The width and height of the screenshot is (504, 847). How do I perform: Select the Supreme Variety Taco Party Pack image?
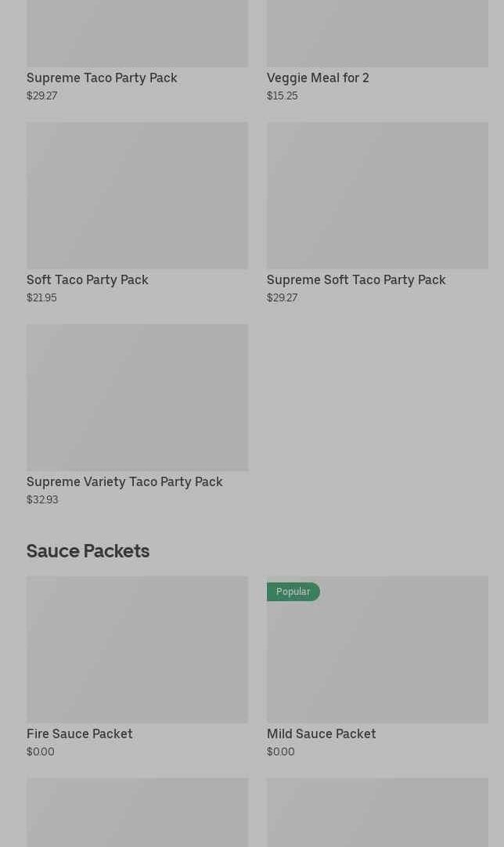pyautogui.click(x=137, y=397)
